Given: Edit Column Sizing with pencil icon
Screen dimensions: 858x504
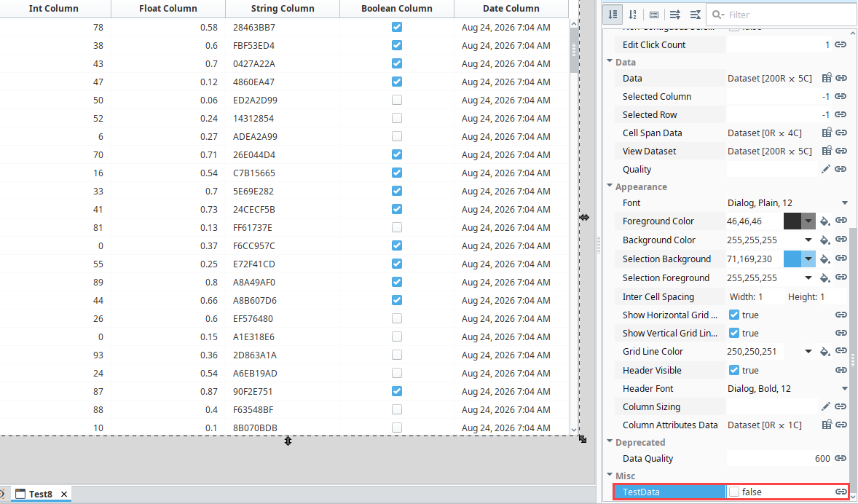Looking at the screenshot, I should (x=826, y=406).
